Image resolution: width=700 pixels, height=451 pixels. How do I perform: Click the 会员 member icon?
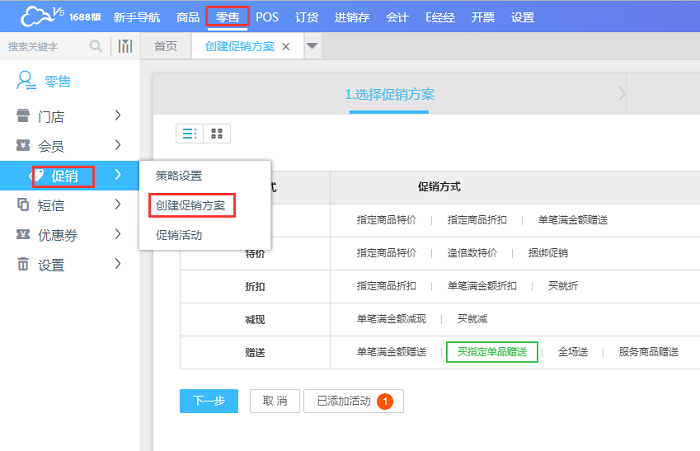click(23, 146)
